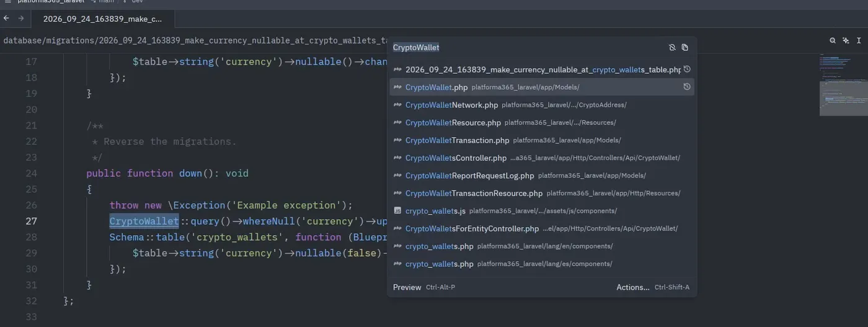Open crypto_wallets.js result
This screenshot has height=327, width=868.
pos(542,211)
